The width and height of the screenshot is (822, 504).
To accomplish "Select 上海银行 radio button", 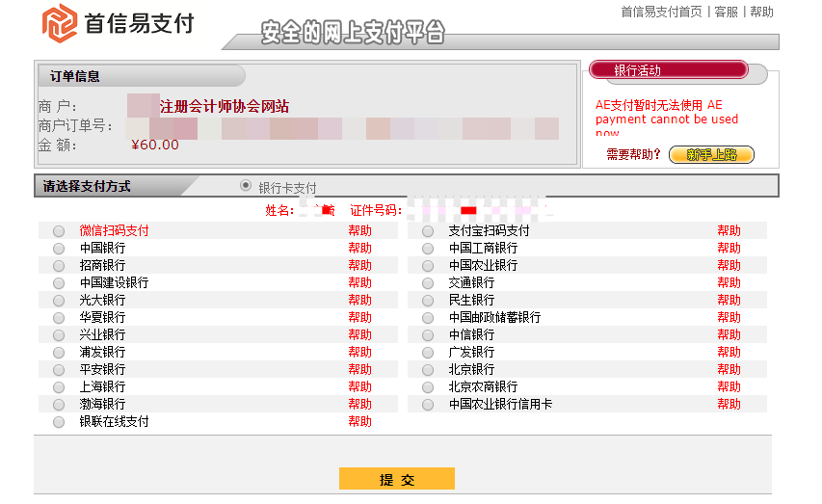I will (x=59, y=387).
